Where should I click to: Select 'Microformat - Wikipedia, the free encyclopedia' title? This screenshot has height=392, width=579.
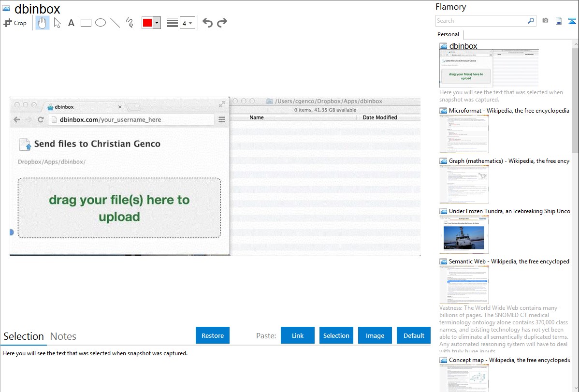pyautogui.click(x=509, y=111)
